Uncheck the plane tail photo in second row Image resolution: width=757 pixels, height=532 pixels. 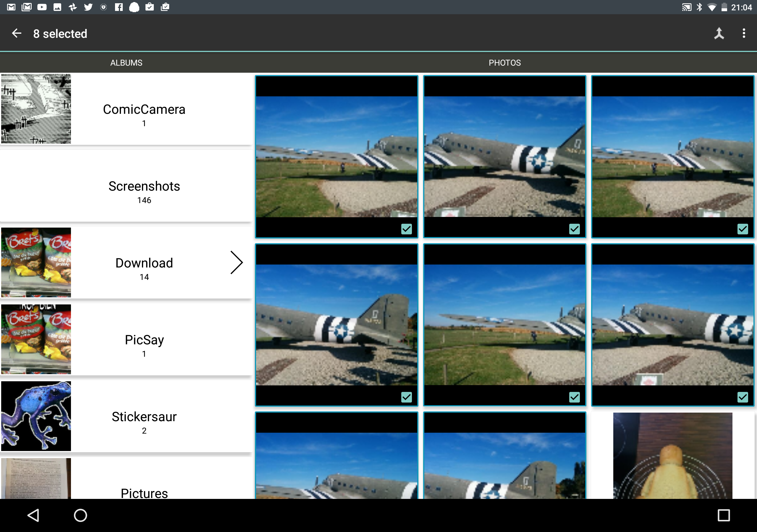[x=406, y=397]
